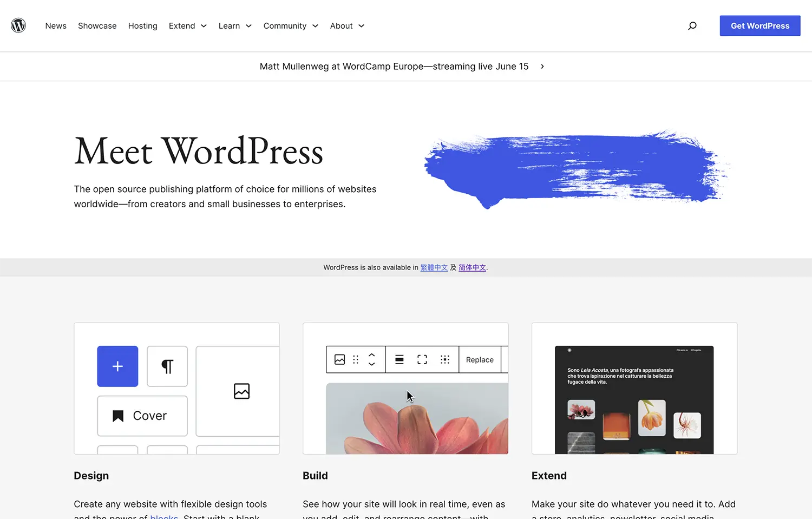Click the tulip thumbnail in Extend preview

652,418
